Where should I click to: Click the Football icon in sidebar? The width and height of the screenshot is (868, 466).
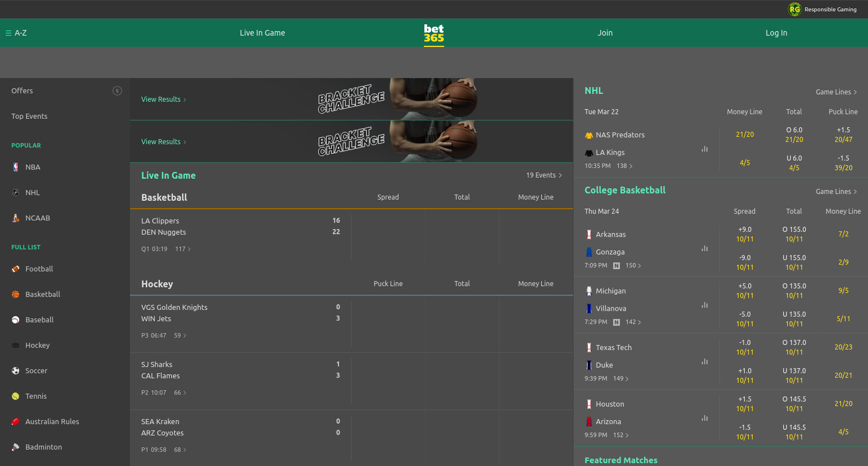(x=16, y=269)
